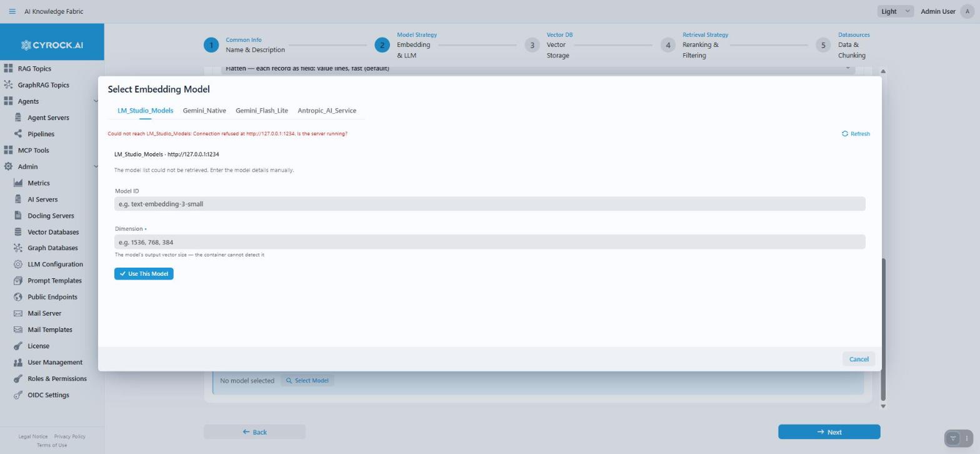Click the Vector Databases icon

click(x=18, y=232)
